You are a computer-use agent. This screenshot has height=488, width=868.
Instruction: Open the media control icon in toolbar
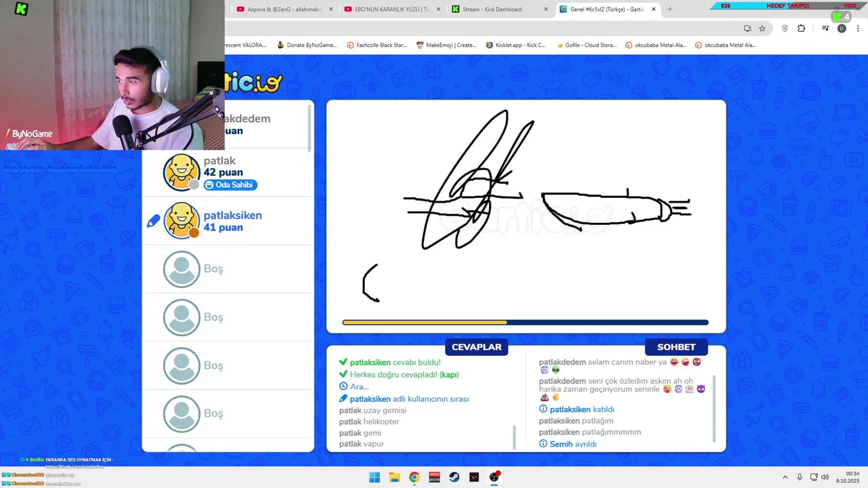coord(825,28)
